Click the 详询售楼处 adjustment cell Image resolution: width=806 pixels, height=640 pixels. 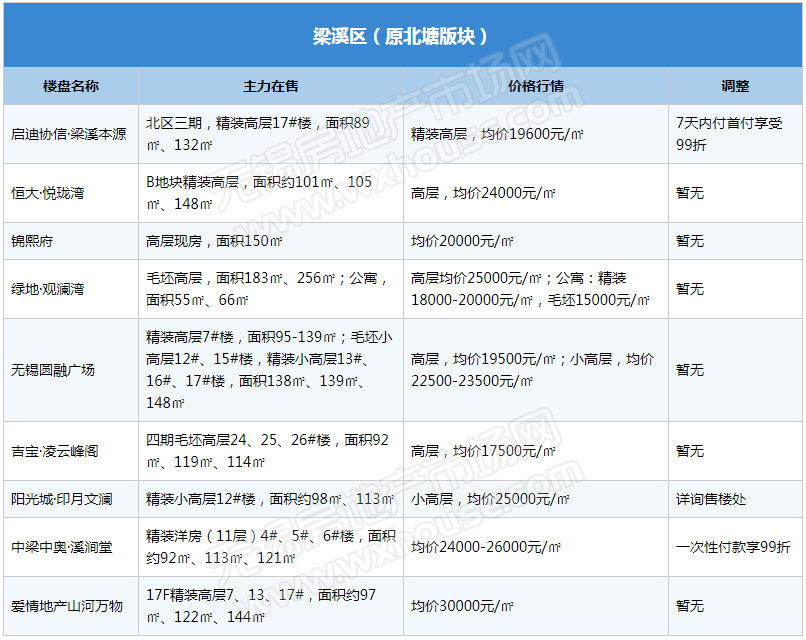click(x=711, y=499)
